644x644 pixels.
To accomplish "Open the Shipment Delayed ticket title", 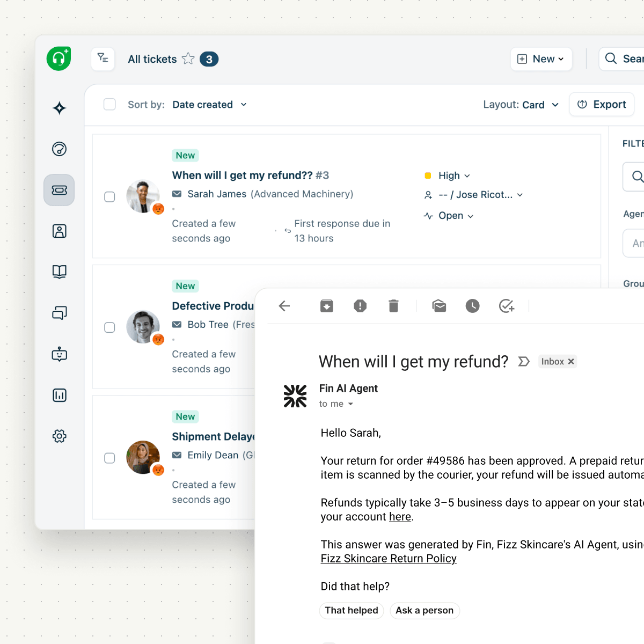I will 213,436.
